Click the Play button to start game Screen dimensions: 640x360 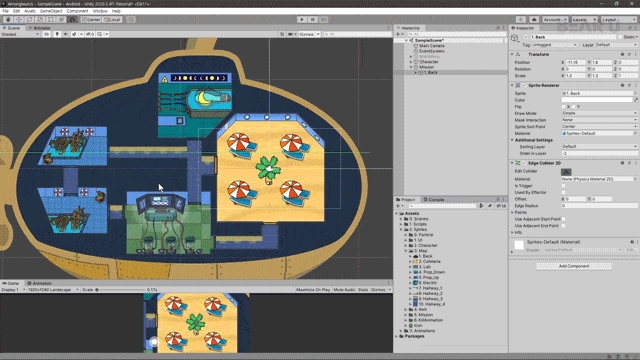tap(302, 19)
